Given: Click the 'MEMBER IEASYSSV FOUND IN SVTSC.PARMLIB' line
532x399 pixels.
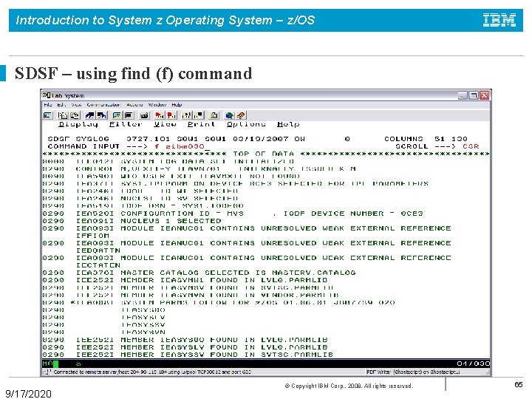Looking at the screenshot, I should tap(188, 355).
